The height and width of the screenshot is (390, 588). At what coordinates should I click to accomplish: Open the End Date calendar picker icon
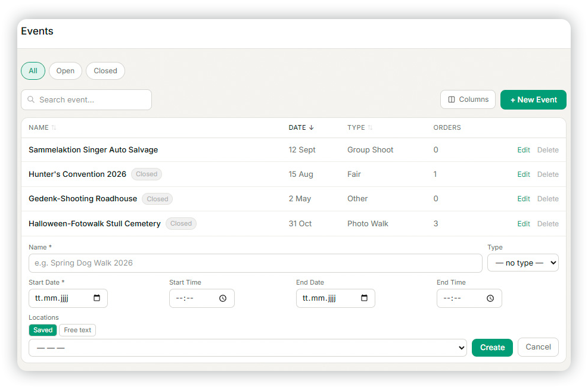point(364,298)
